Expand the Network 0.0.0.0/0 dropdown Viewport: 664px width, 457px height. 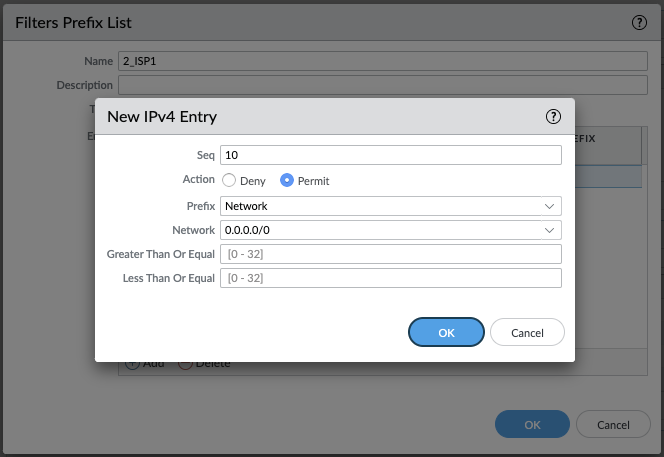coord(390,230)
